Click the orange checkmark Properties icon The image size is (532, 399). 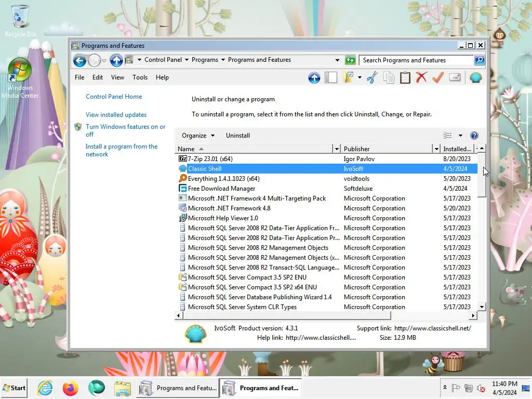coord(438,77)
